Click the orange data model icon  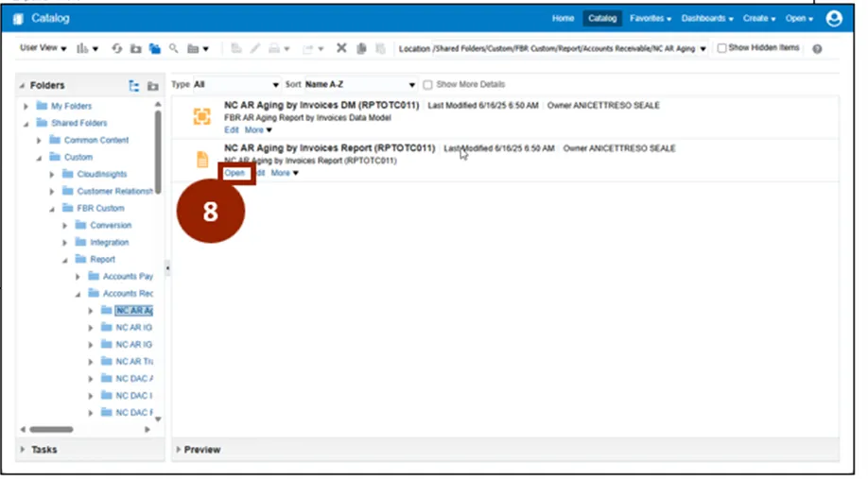[202, 117]
